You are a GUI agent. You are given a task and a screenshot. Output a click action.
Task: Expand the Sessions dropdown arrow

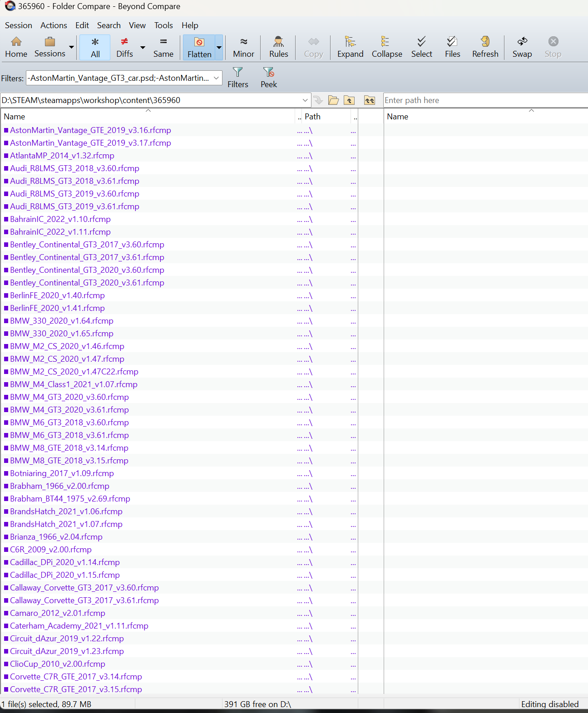pos(71,47)
